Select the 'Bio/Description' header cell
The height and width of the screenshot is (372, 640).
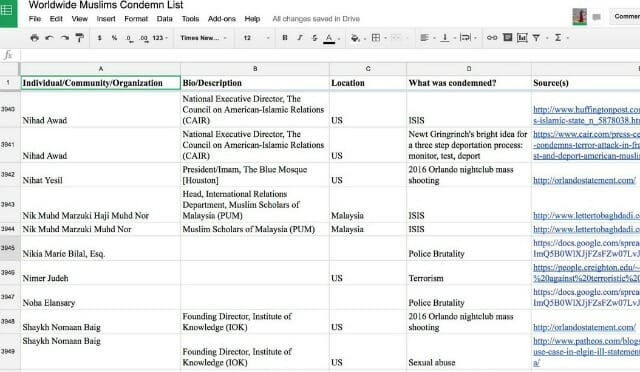pos(255,83)
